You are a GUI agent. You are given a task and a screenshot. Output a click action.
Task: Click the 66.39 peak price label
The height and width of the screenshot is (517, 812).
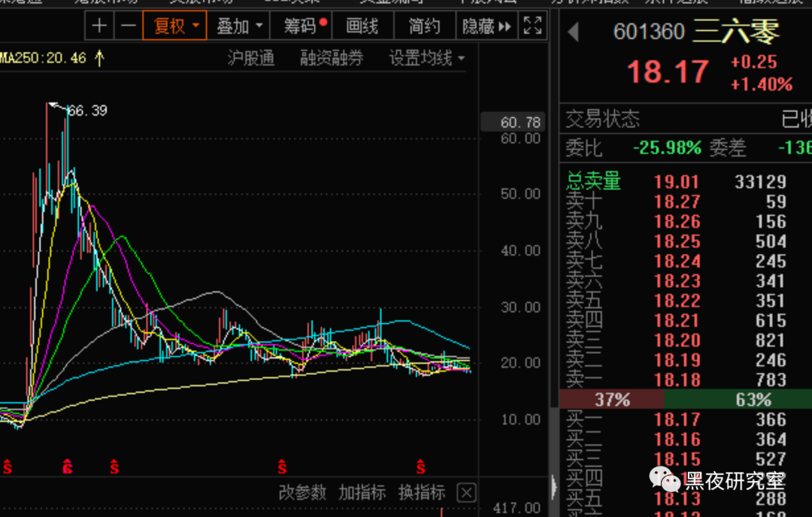tap(87, 110)
